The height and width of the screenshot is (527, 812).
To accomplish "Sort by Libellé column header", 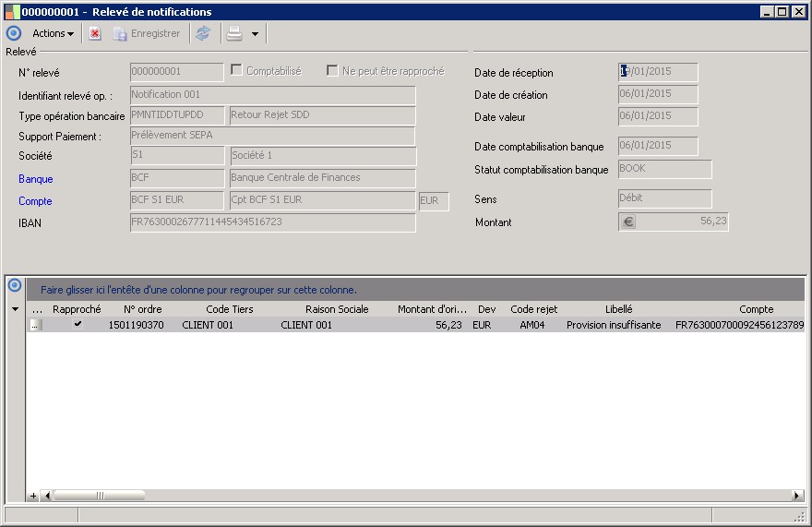I will [x=619, y=309].
